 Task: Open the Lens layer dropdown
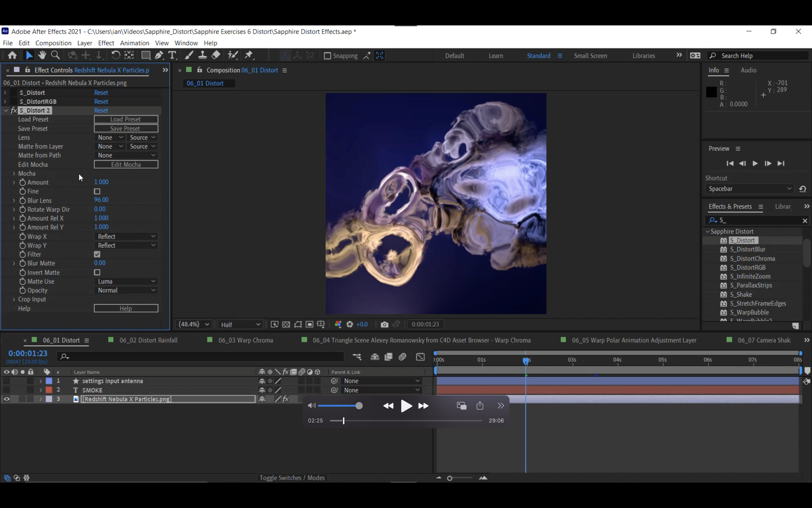click(110, 137)
